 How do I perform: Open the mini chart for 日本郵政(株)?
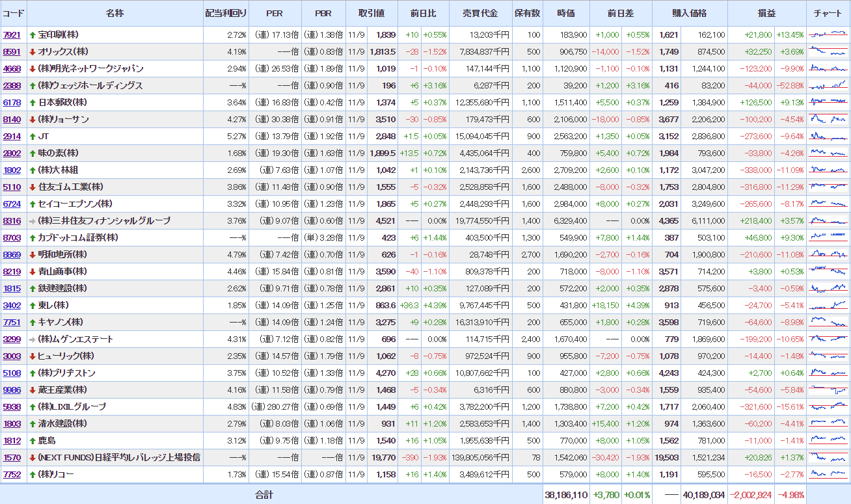point(828,102)
